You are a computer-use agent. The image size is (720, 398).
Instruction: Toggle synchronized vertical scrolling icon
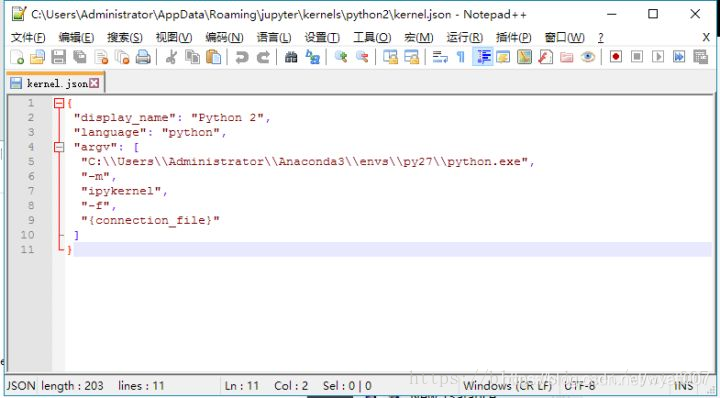tap(390, 57)
